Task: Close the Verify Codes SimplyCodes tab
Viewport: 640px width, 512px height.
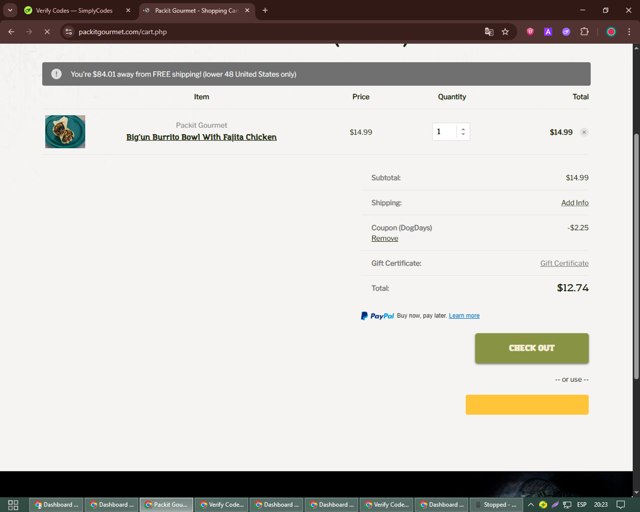Action: [128, 11]
